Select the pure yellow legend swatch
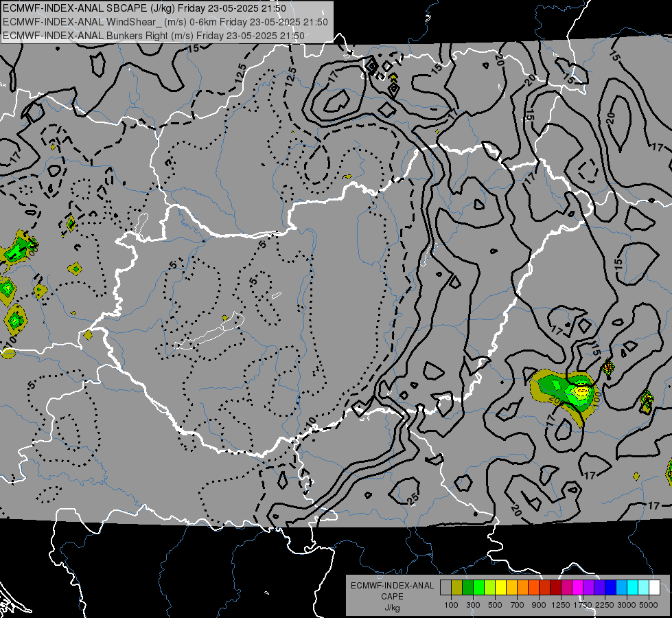 500,587
